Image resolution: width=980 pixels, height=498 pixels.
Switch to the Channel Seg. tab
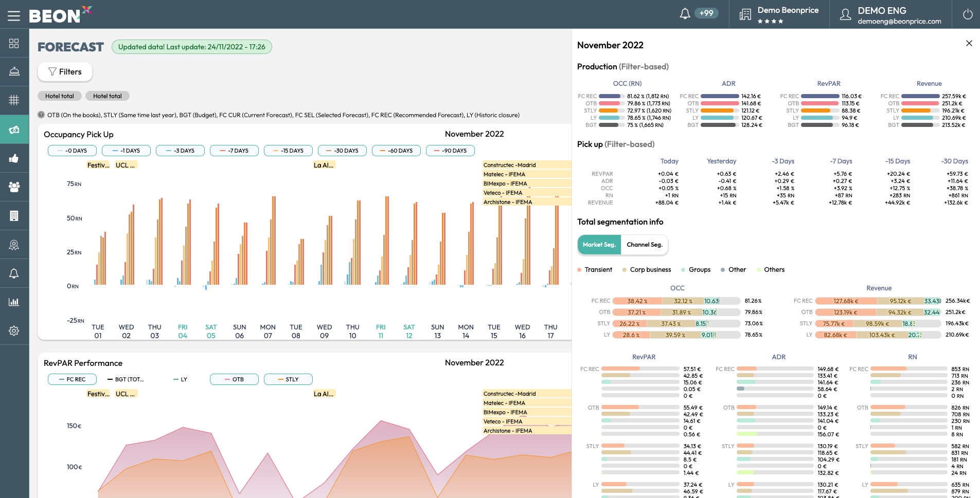click(x=645, y=245)
